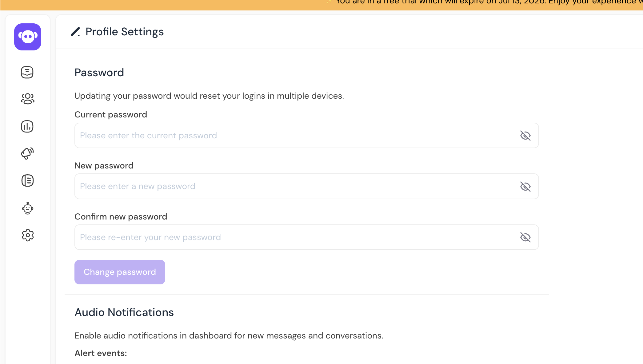643x364 pixels.
Task: Click the Change password button
Action: click(120, 272)
